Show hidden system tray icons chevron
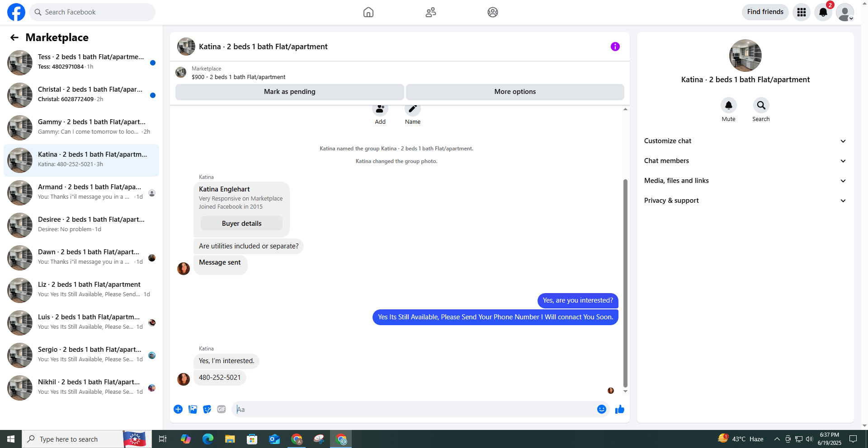Viewport: 868px width, 448px height. [777, 439]
